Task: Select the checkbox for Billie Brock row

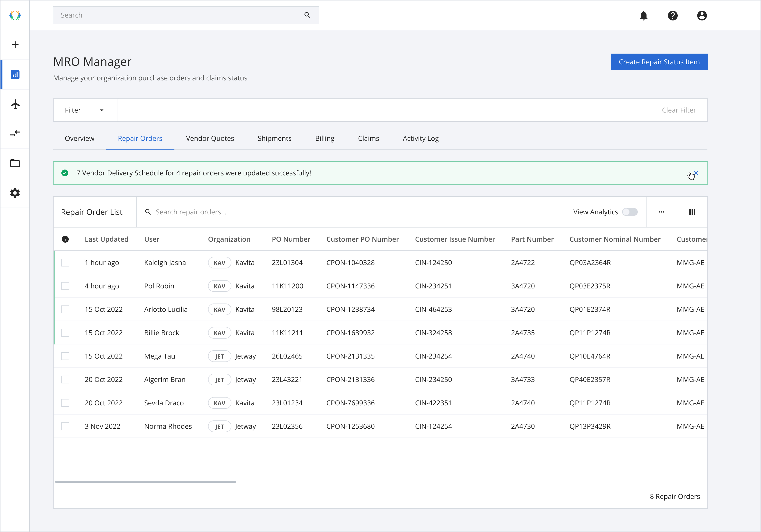Action: point(65,333)
